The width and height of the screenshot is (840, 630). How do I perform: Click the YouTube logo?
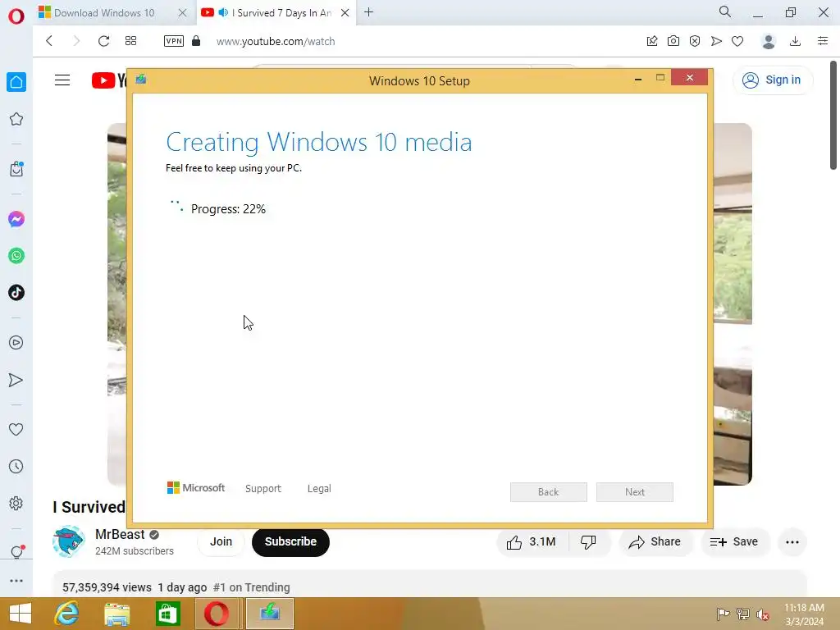coord(109,80)
